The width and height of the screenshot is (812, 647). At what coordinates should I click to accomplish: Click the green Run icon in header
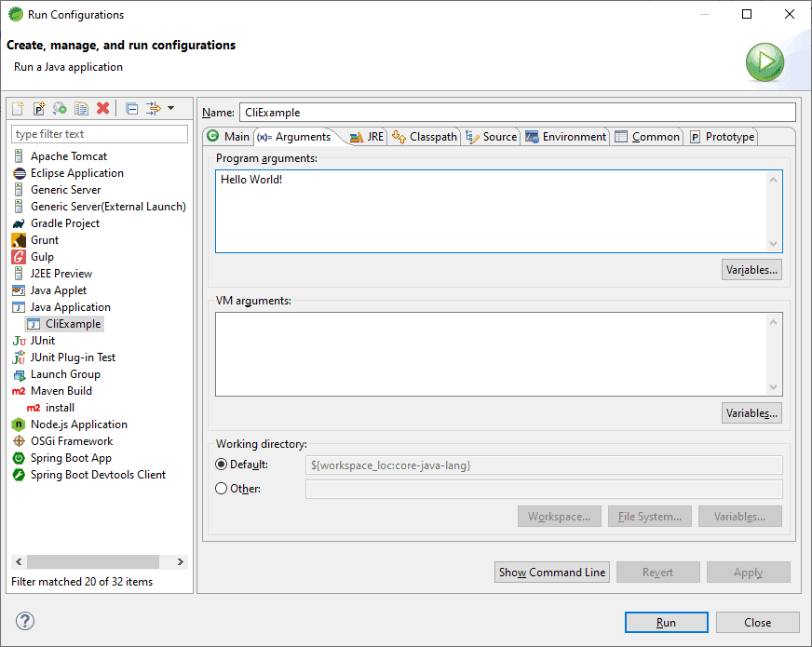click(765, 62)
